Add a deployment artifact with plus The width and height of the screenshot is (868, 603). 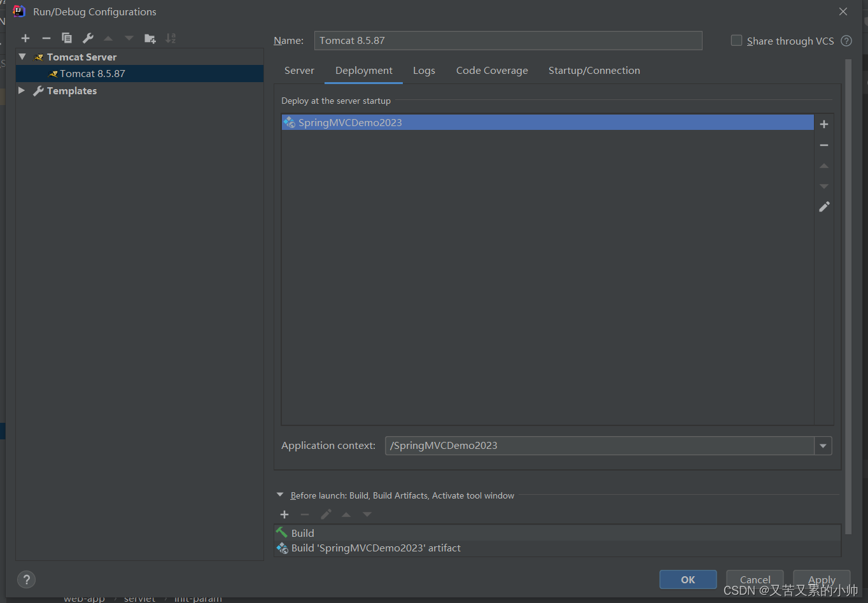coord(824,124)
